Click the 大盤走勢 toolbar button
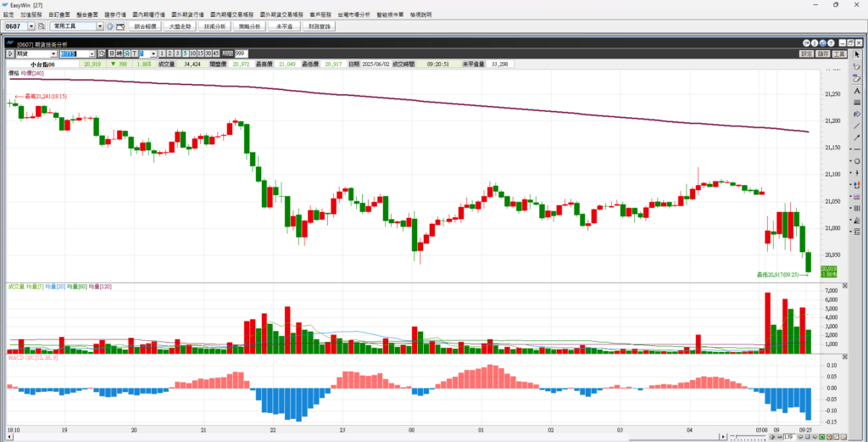Image resolution: width=868 pixels, height=442 pixels. (181, 26)
